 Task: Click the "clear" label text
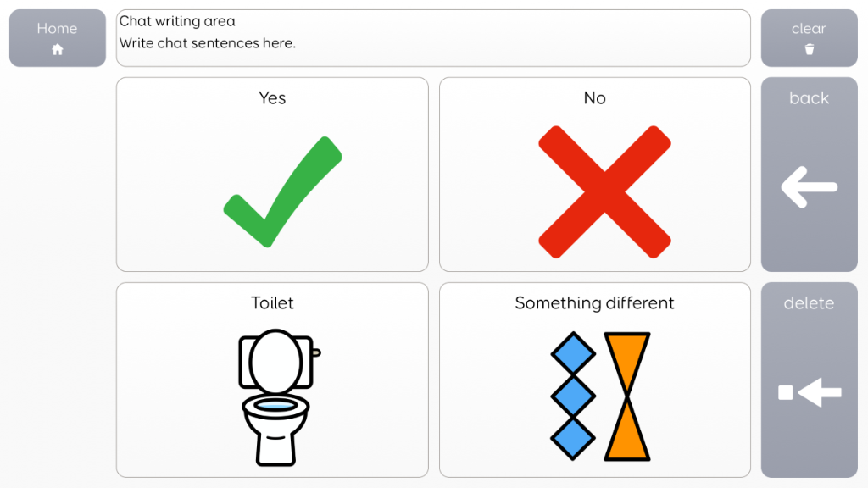809,28
